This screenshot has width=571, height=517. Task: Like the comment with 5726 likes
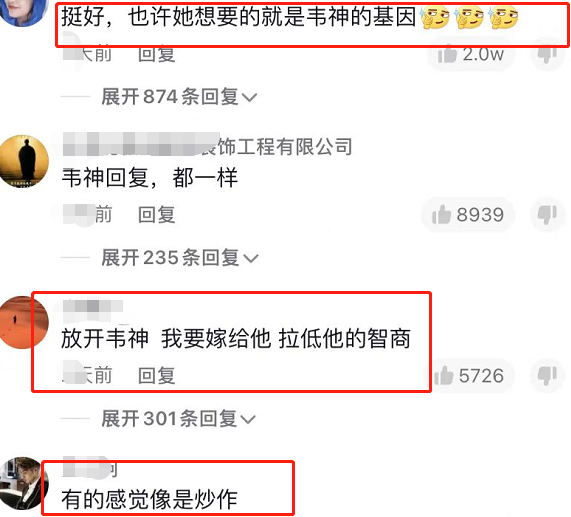[x=470, y=375]
